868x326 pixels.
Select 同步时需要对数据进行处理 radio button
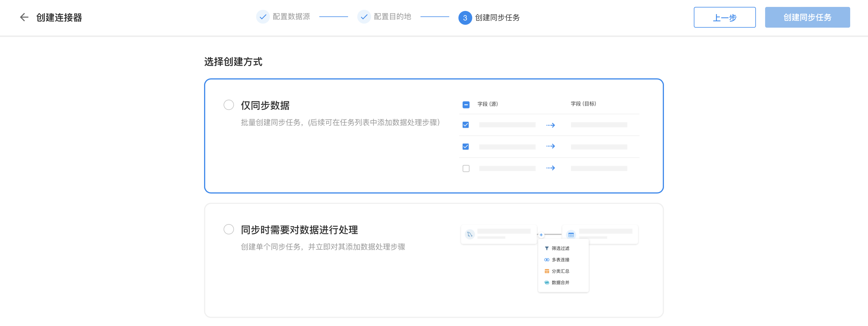pos(229,230)
